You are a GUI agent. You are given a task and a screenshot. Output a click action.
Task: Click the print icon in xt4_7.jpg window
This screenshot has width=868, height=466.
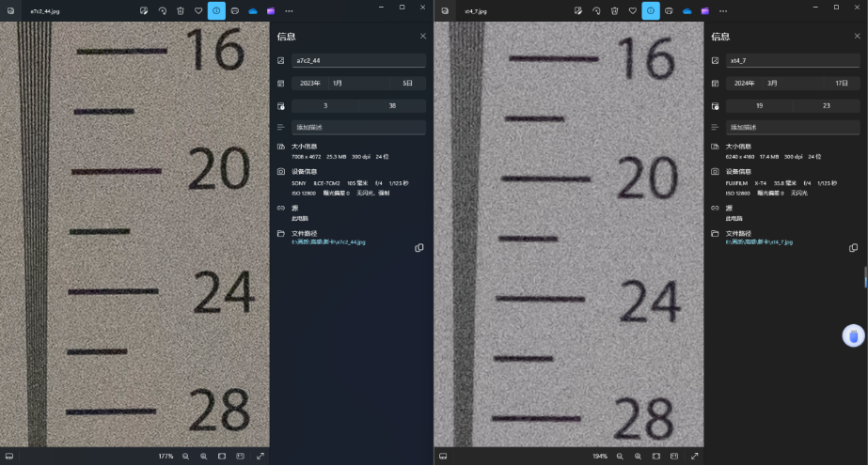(x=669, y=10)
